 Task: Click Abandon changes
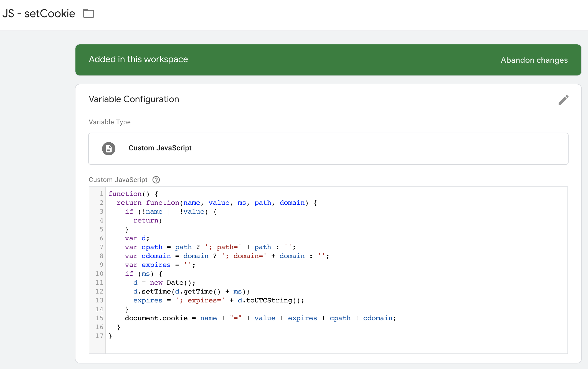534,60
